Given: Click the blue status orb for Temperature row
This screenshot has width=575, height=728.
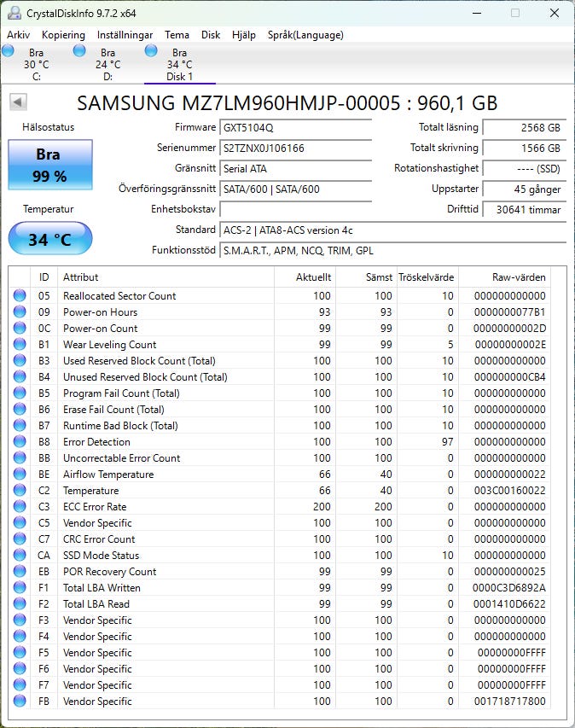Looking at the screenshot, I should click(20, 491).
